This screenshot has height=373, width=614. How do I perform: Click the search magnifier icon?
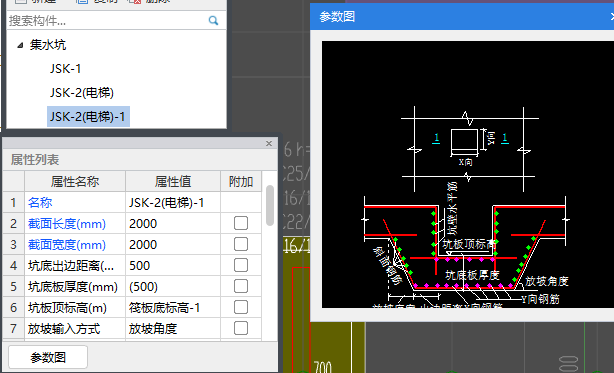(213, 20)
